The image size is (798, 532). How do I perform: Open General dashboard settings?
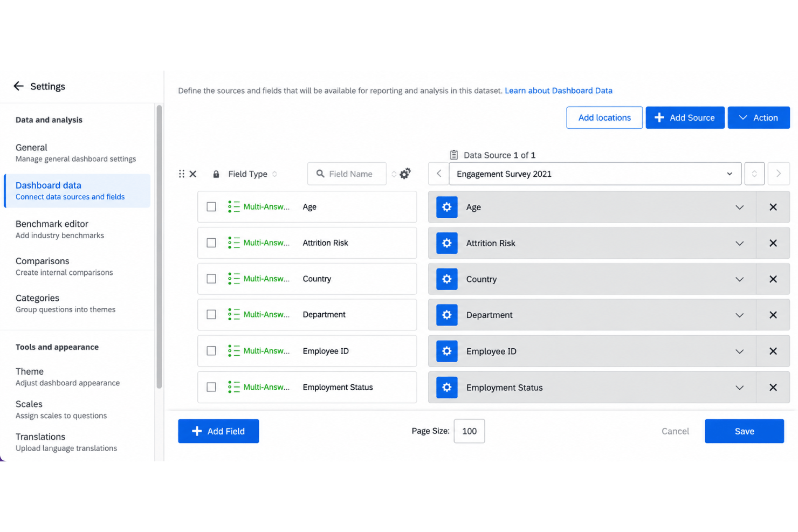(75, 153)
